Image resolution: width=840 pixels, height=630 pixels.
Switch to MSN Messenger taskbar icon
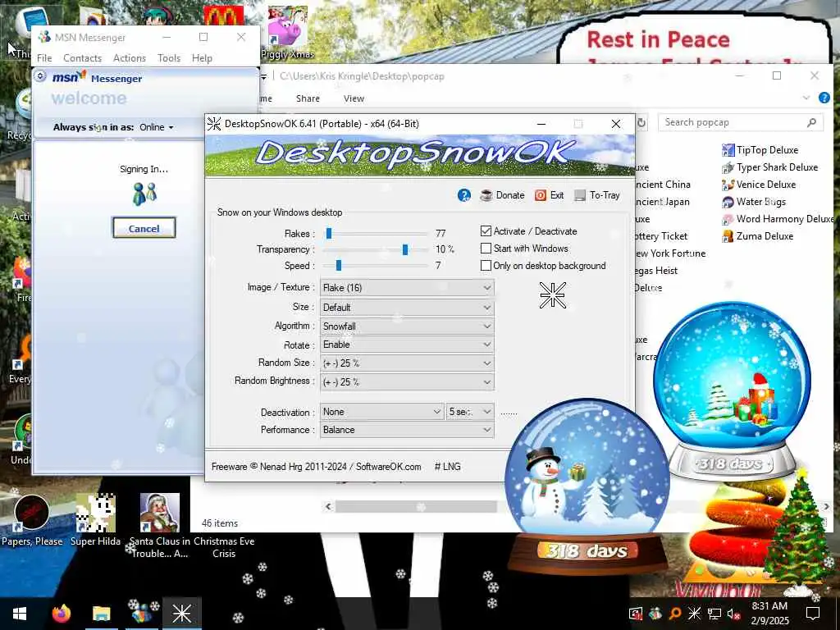142,612
